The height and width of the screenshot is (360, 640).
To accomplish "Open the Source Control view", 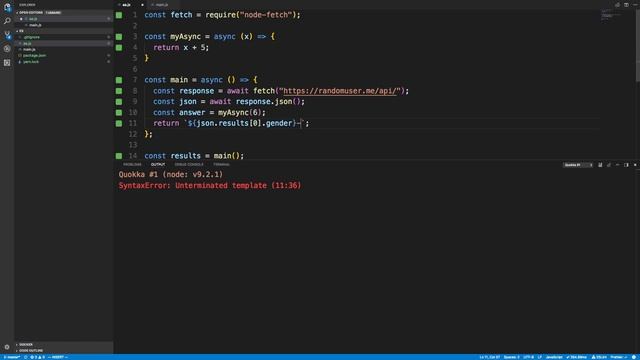I will click(7, 35).
